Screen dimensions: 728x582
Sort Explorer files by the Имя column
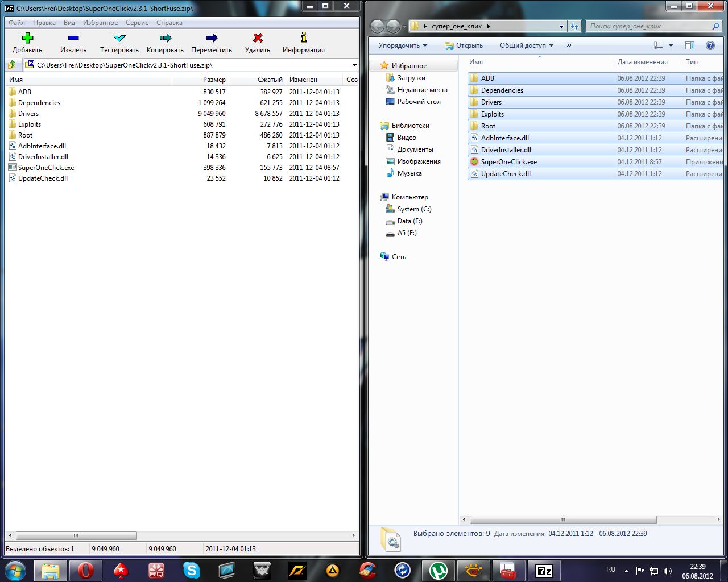point(540,62)
